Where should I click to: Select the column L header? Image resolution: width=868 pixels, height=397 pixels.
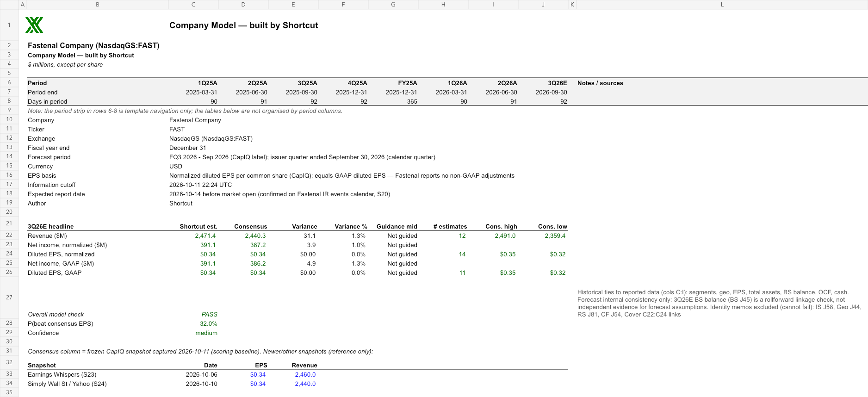coord(722,5)
